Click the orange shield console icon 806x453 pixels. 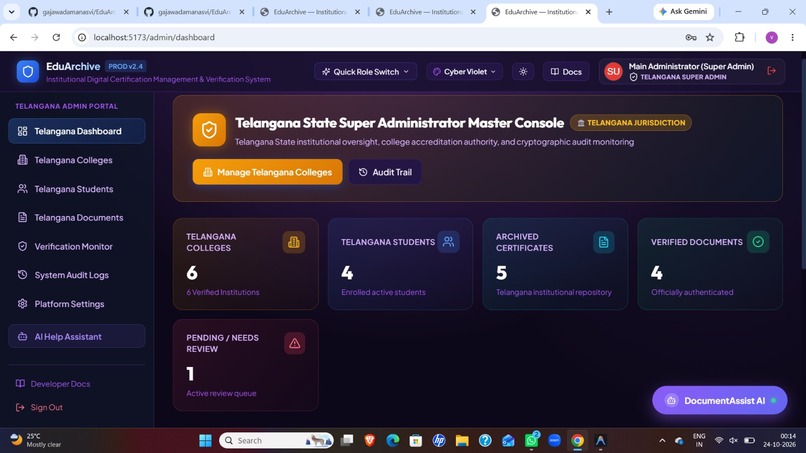click(209, 130)
